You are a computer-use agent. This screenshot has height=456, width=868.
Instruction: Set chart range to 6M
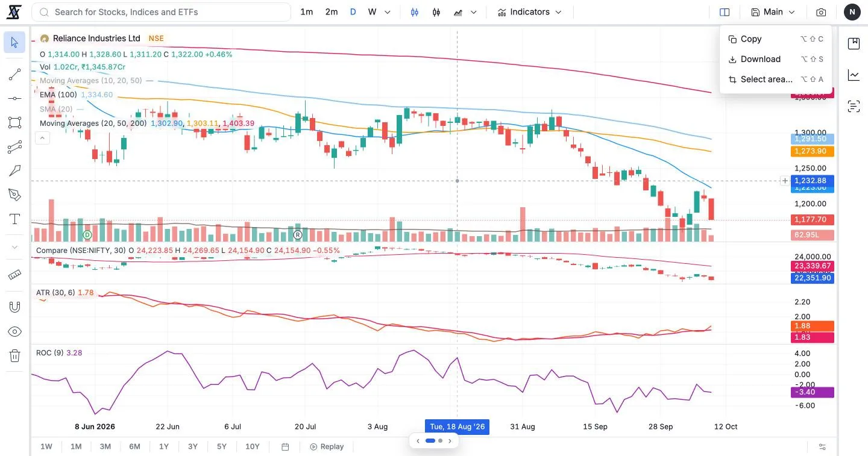(x=134, y=446)
